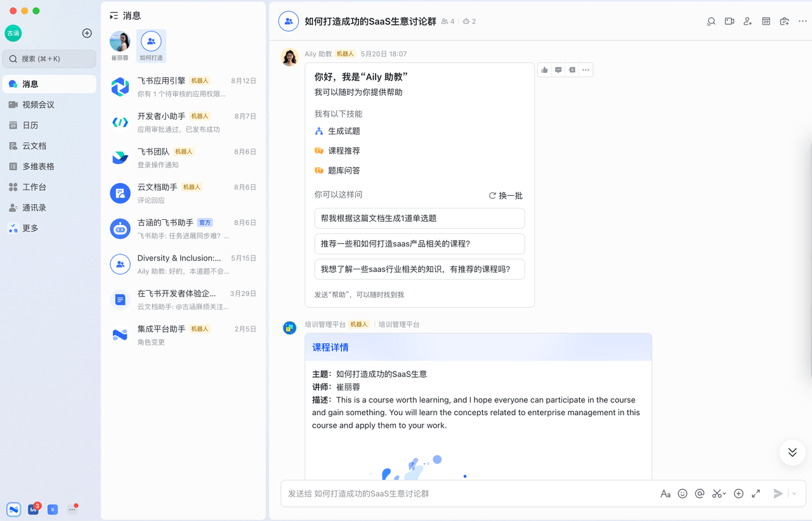The height and width of the screenshot is (521, 812).
Task: Switch to the blue B tenant icon
Action: point(53,509)
